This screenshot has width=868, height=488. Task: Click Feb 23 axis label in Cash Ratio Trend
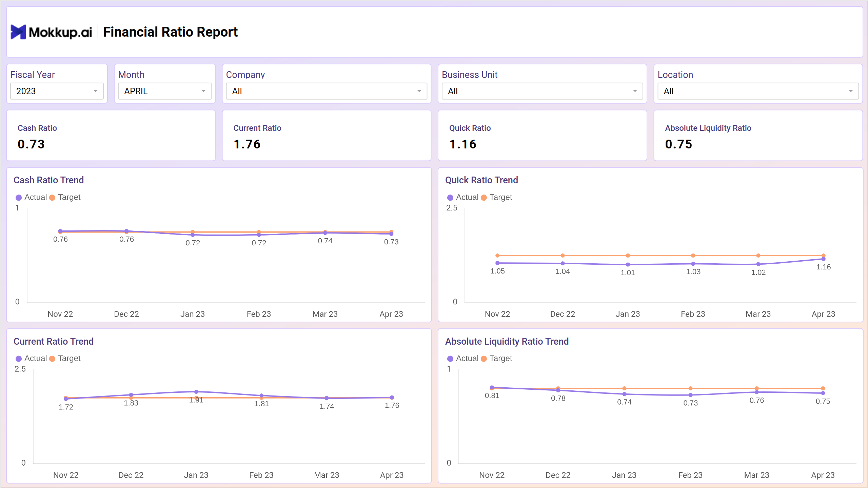pos(259,314)
